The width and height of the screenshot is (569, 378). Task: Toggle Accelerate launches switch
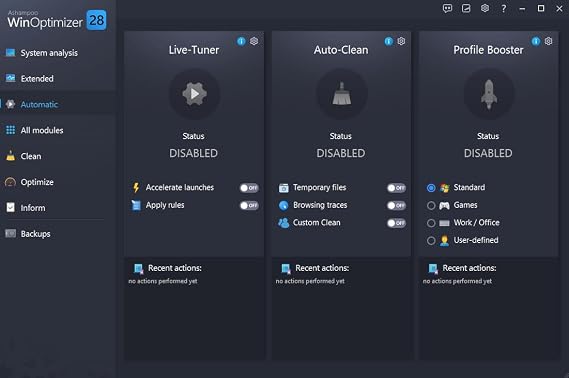(x=249, y=188)
